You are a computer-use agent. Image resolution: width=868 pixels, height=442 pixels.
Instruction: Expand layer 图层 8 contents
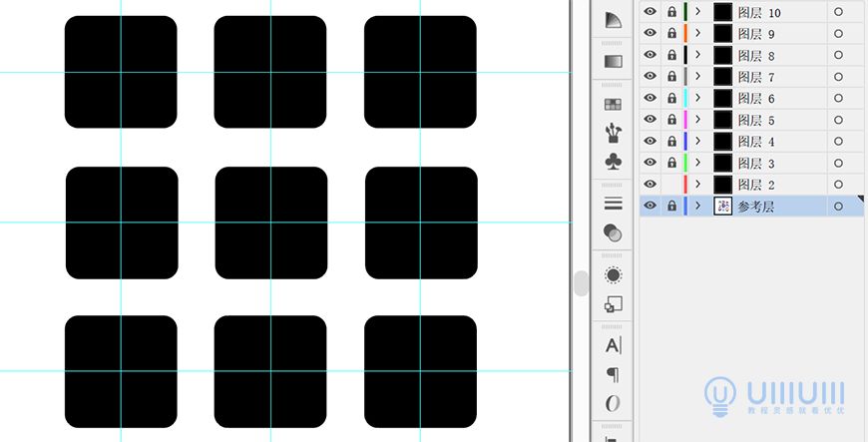698,55
